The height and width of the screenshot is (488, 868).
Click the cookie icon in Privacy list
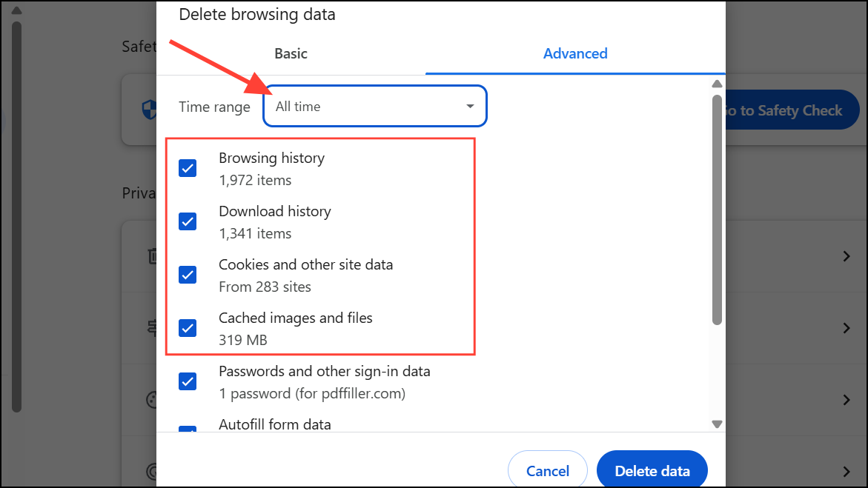tap(152, 400)
